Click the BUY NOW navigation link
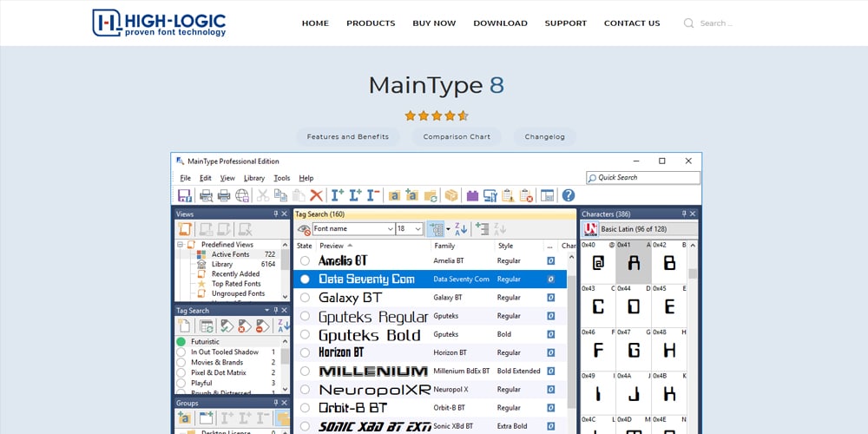868x434 pixels. coord(434,23)
